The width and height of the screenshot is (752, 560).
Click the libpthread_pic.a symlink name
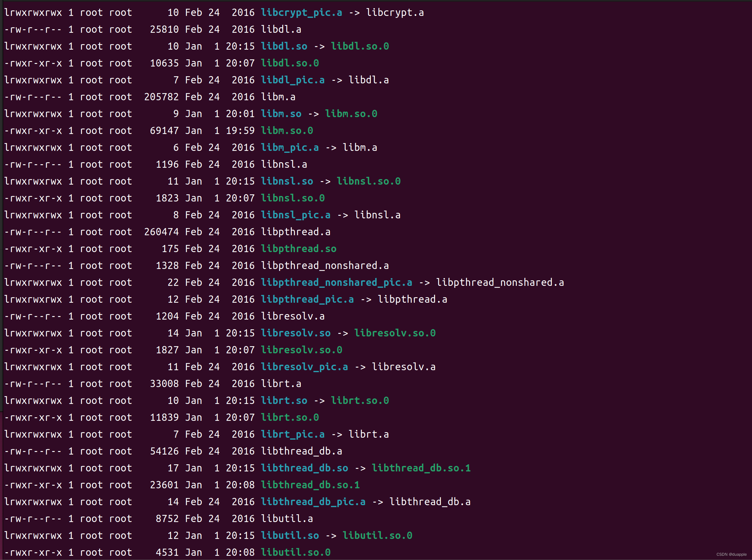(307, 300)
